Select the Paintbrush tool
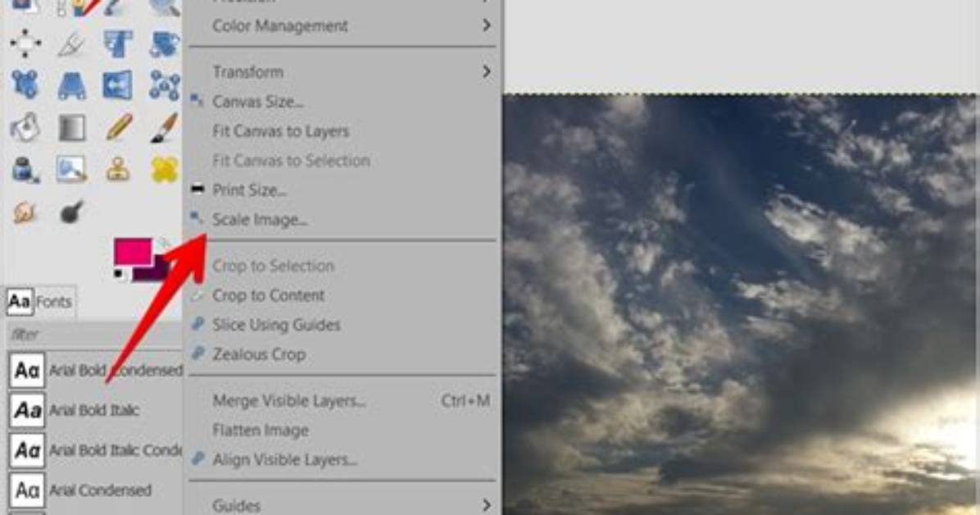Image resolution: width=980 pixels, height=515 pixels. 165,127
